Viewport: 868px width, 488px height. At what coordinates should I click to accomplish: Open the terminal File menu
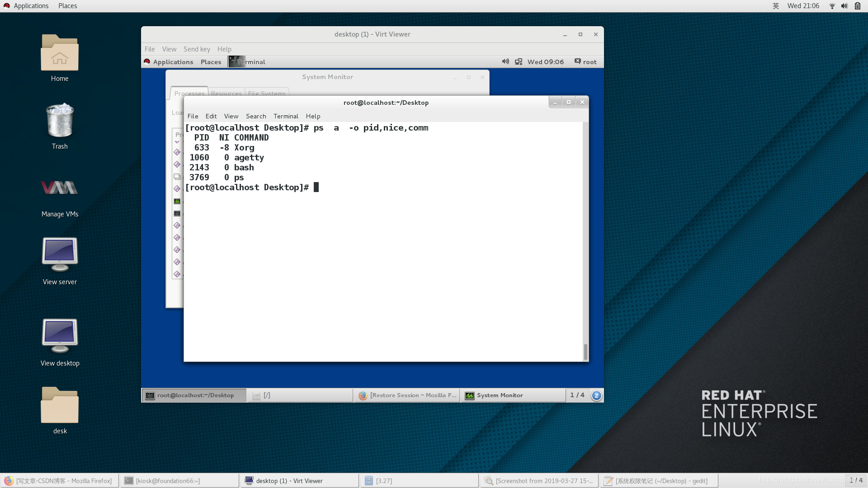tap(193, 116)
